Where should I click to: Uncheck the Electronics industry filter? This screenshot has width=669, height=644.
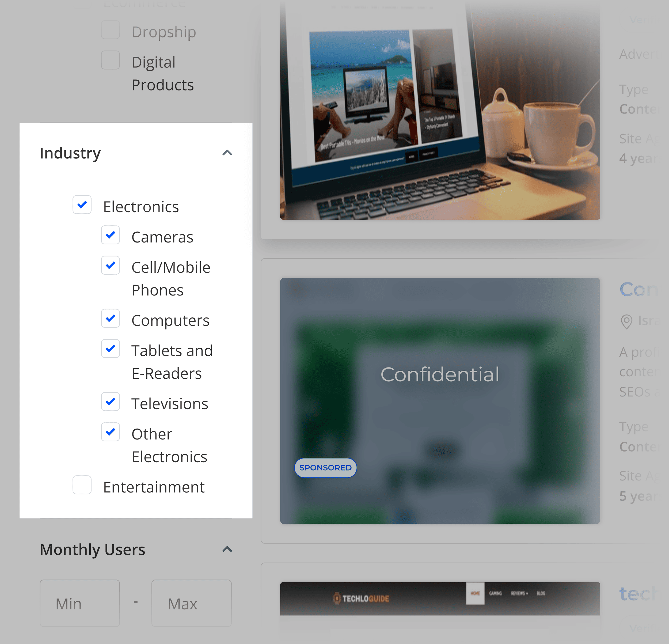pyautogui.click(x=82, y=205)
